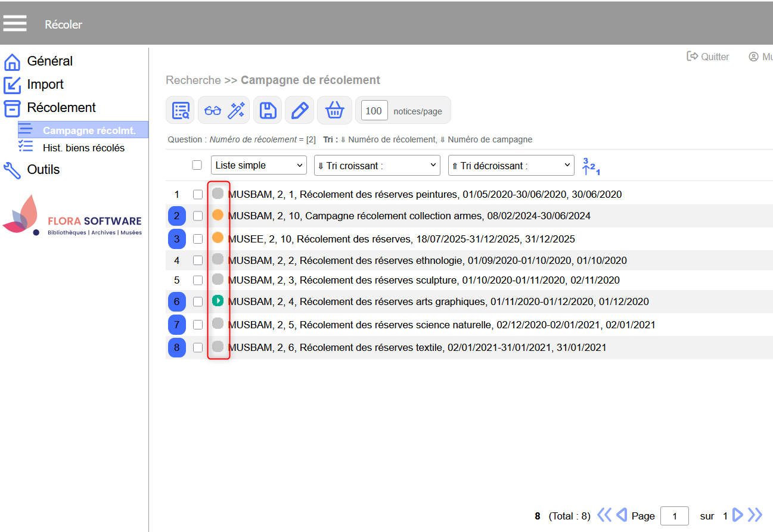The height and width of the screenshot is (532, 773).
Task: Click the Quitter link
Action: 708,57
